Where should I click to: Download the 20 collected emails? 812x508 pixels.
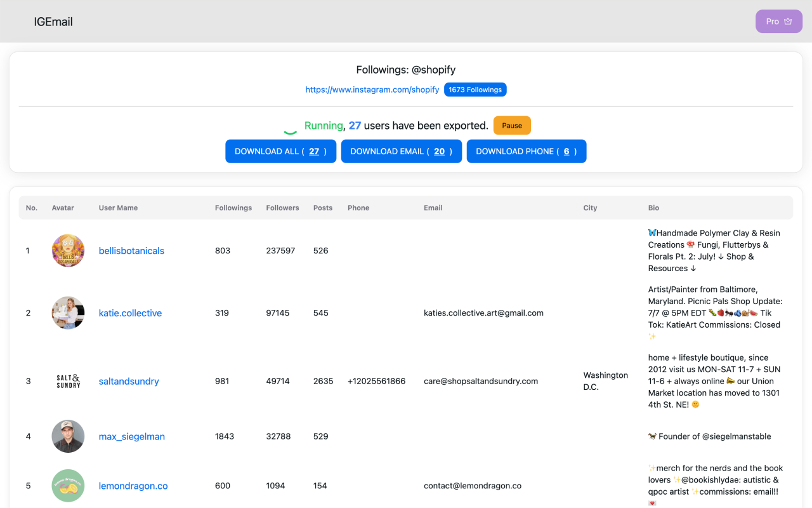[x=401, y=151]
